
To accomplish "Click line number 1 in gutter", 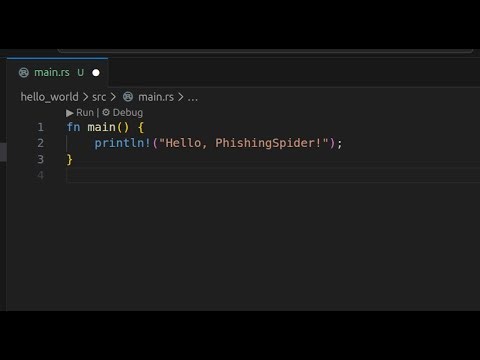I will [40, 127].
